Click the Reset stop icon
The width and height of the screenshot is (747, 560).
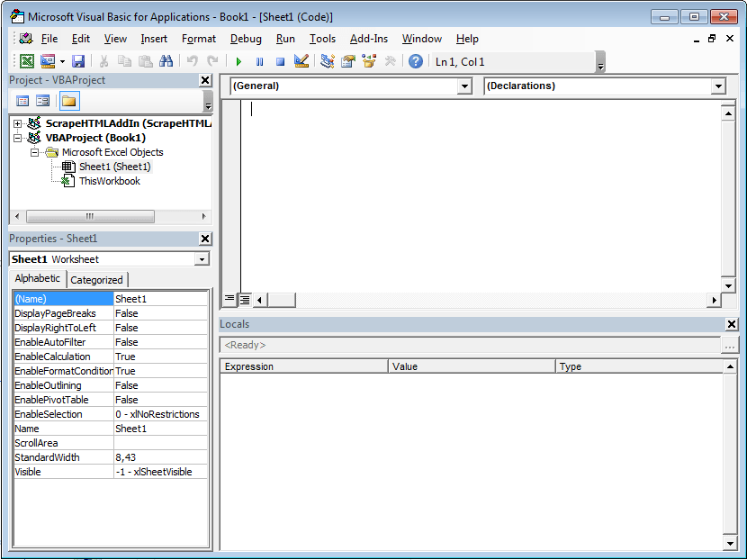281,61
